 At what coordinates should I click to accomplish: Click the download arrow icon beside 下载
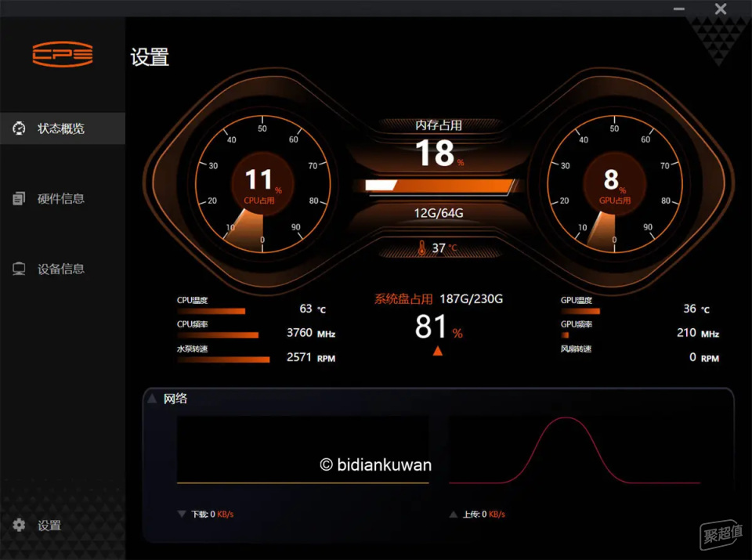(182, 514)
